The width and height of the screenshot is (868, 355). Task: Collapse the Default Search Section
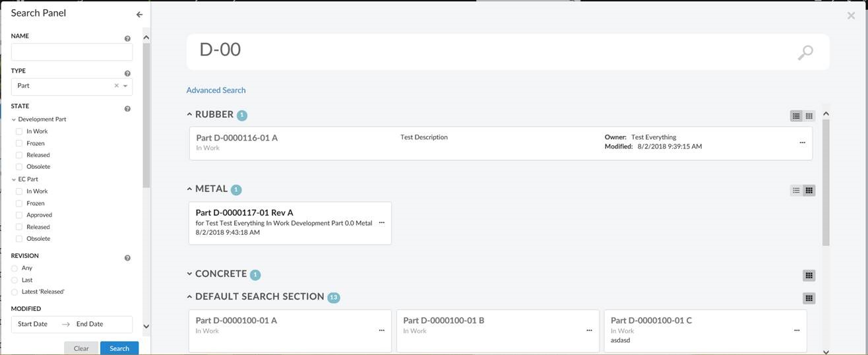189,297
